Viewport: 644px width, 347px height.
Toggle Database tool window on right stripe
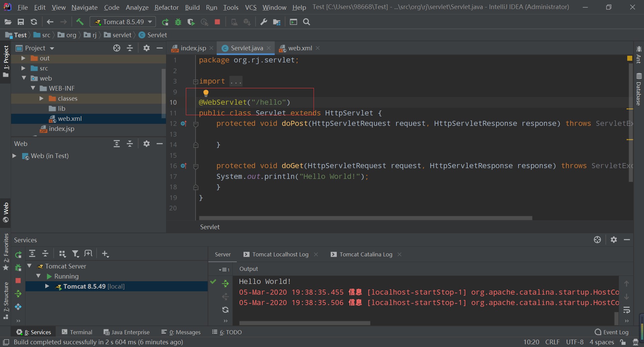(x=639, y=89)
